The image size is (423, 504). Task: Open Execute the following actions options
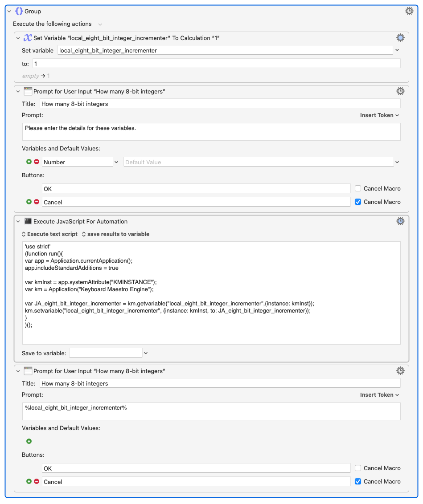click(100, 24)
